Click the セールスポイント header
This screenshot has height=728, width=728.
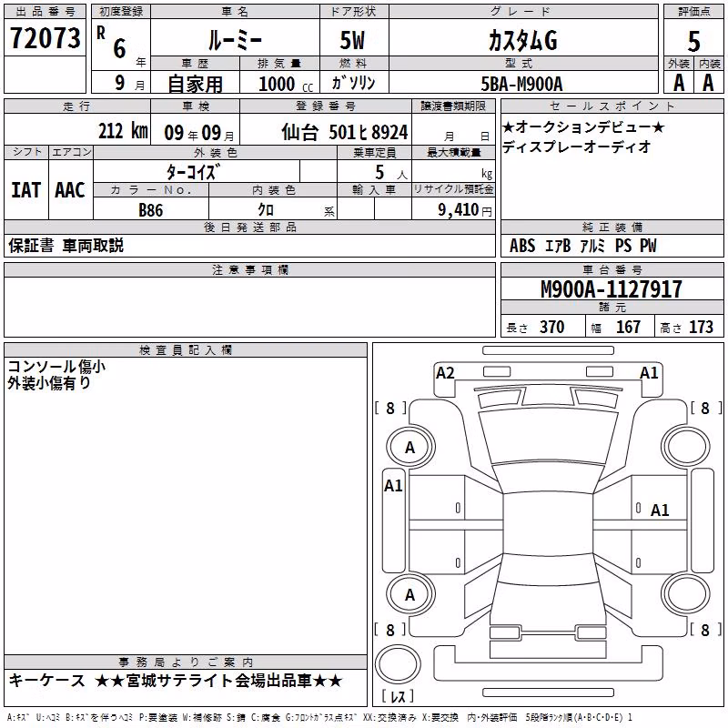[612, 106]
